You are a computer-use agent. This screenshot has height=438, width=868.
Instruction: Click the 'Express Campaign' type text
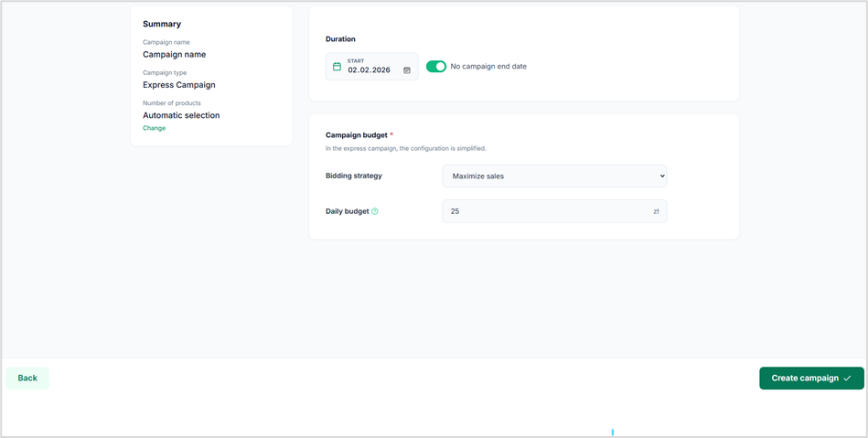[x=179, y=85]
